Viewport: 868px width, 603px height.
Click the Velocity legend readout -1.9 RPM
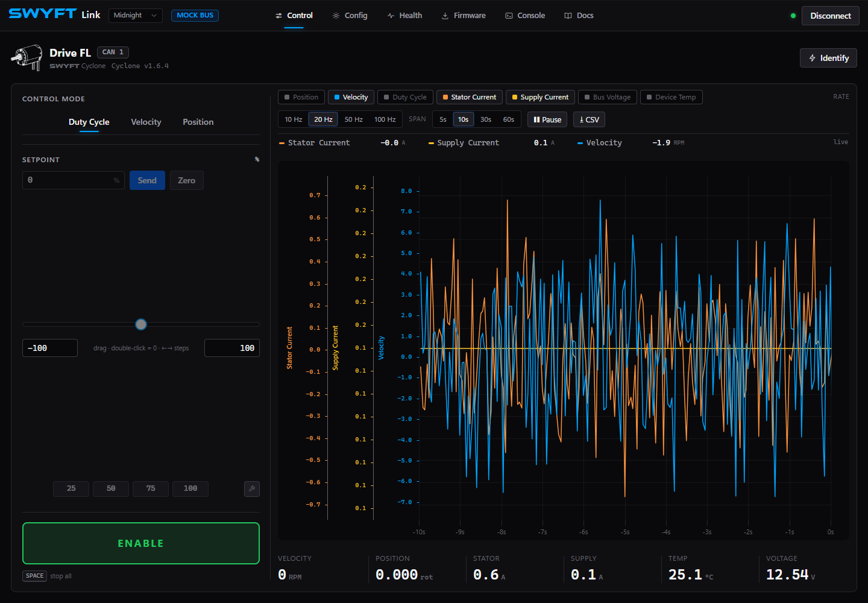[631, 143]
